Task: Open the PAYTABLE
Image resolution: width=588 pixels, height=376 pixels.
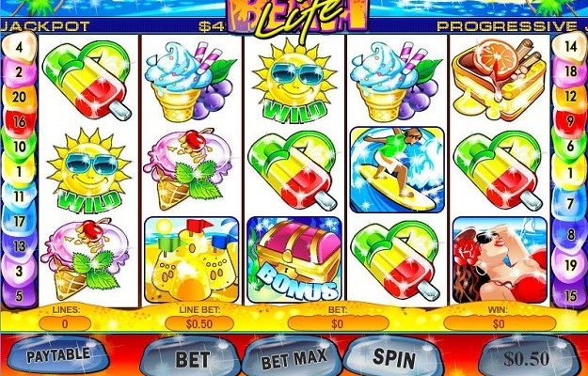Action: pos(58,354)
